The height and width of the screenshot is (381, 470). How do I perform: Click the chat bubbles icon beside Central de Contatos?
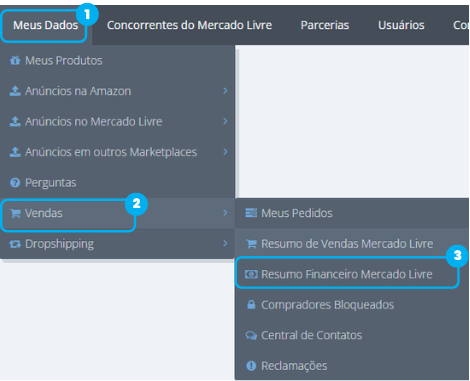[x=251, y=335]
